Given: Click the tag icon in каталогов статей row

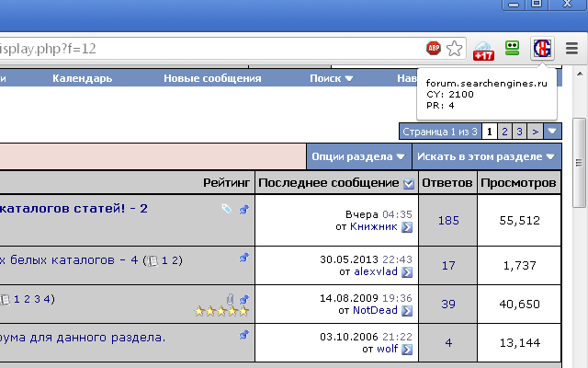Looking at the screenshot, I should 226,209.
